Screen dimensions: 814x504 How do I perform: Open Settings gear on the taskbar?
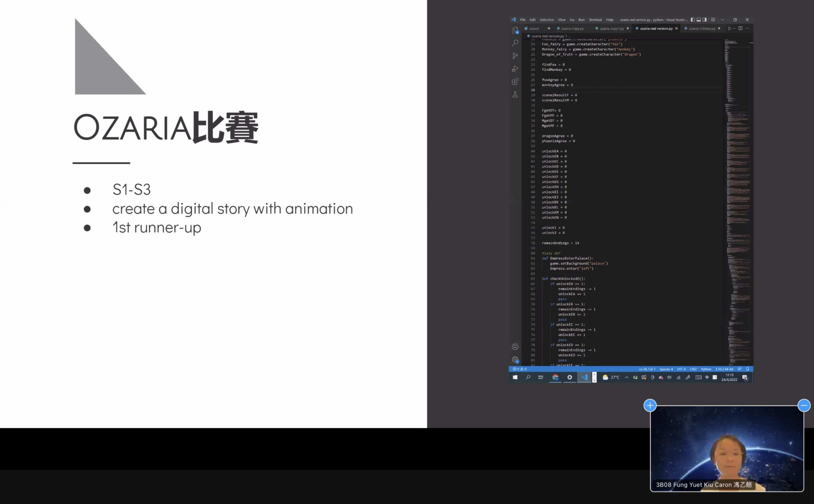570,377
